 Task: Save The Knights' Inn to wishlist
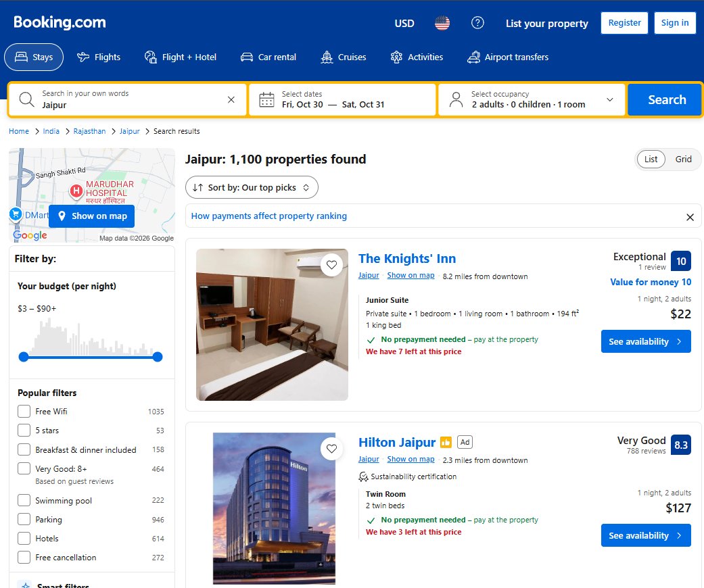click(332, 265)
